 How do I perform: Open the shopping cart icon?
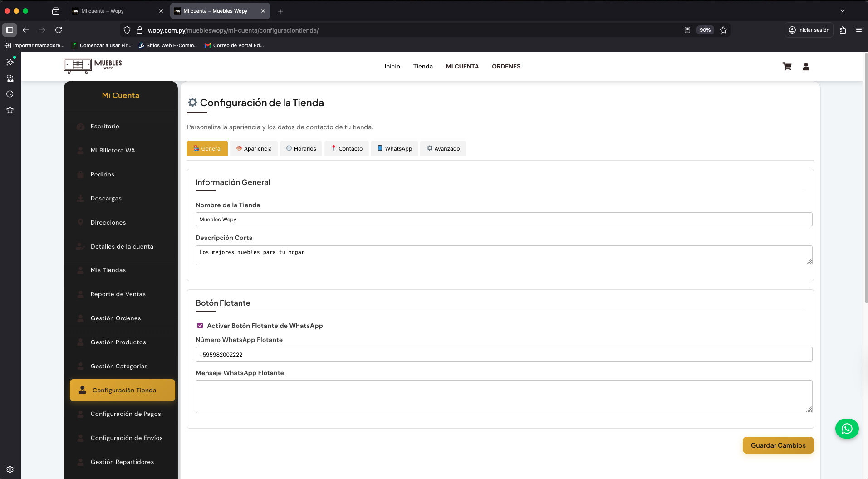click(x=787, y=66)
